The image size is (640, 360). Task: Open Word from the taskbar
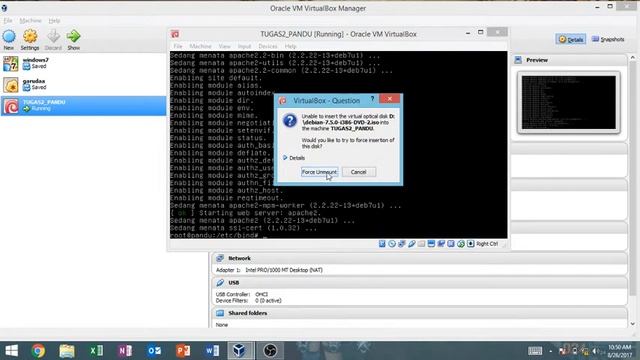[x=212, y=351]
